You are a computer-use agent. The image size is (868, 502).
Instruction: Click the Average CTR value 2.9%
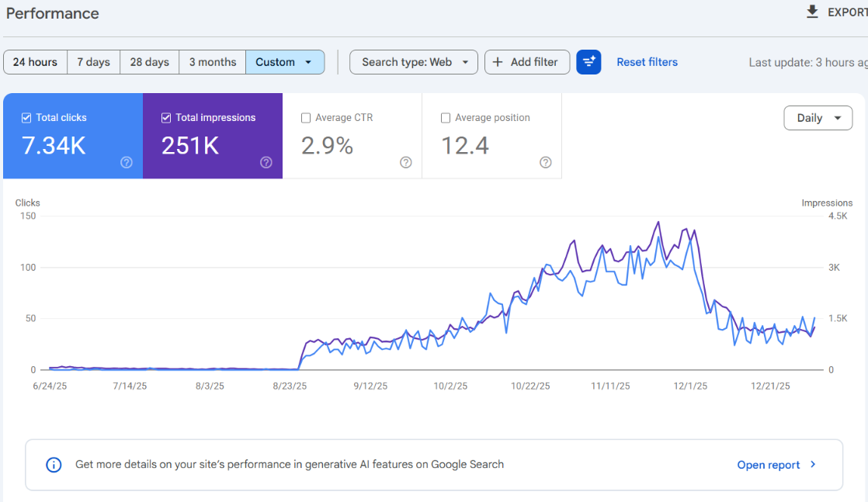(x=327, y=146)
